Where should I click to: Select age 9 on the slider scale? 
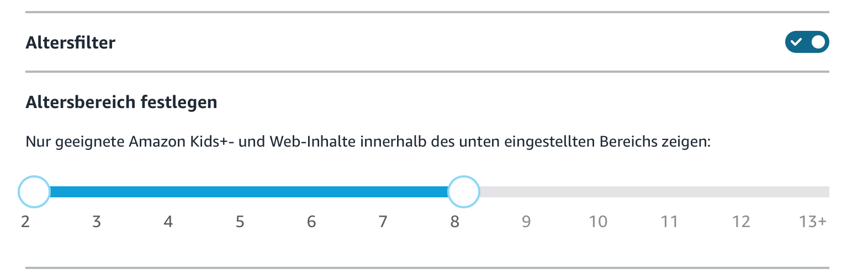(x=526, y=222)
